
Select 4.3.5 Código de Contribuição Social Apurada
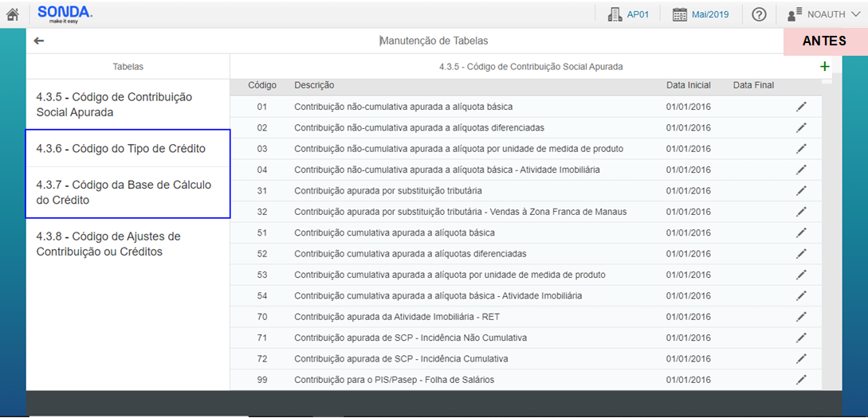[x=114, y=105]
